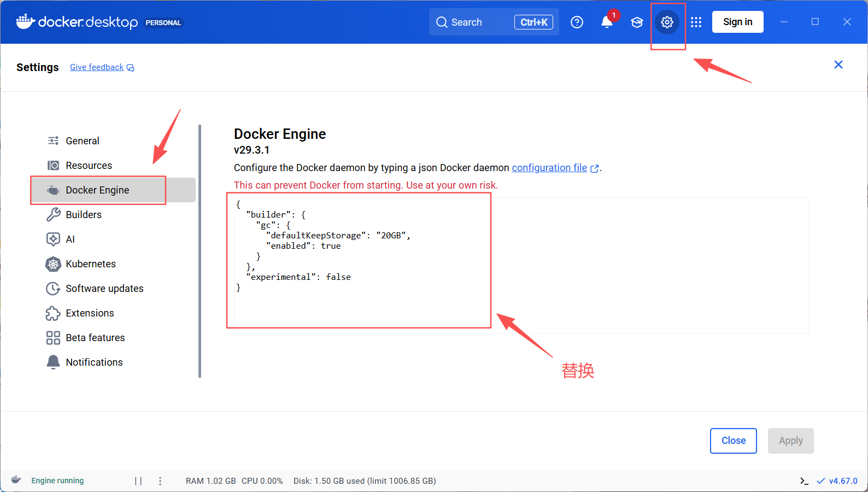Image resolution: width=868 pixels, height=492 pixels.
Task: Click the Builders wrench icon
Action: [53, 214]
